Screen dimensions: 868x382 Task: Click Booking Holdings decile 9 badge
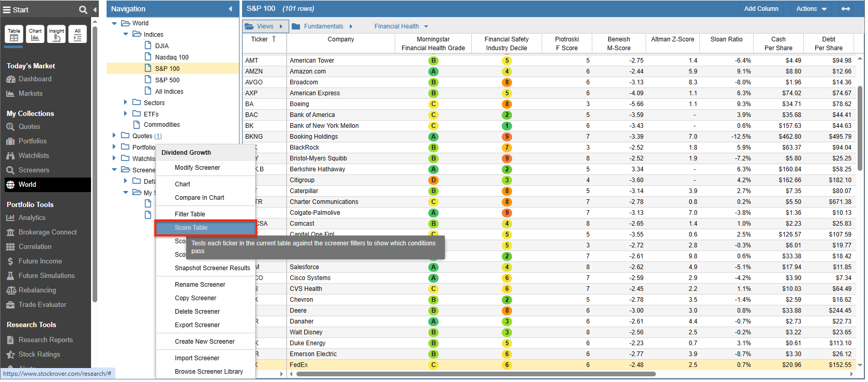click(507, 137)
